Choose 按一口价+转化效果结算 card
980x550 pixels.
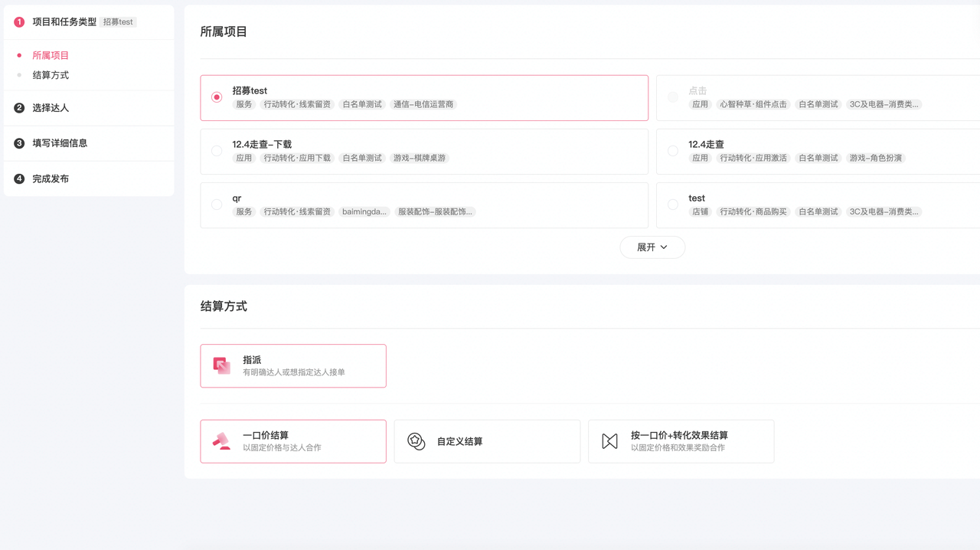pos(681,441)
